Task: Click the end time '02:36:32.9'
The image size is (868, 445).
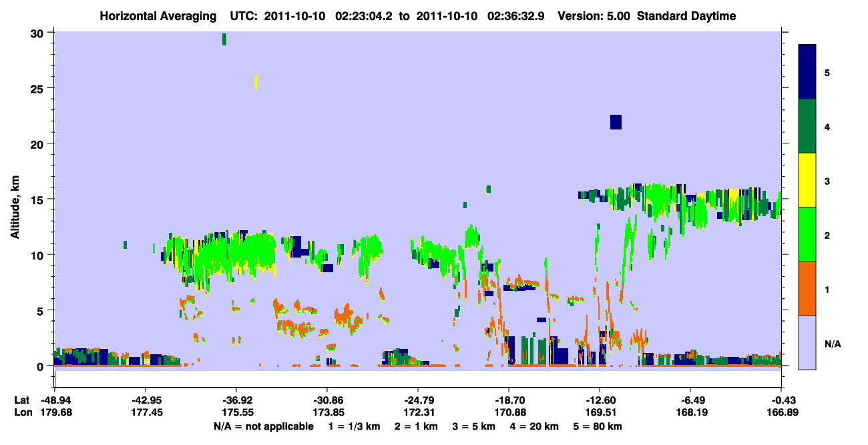Action: (517, 16)
